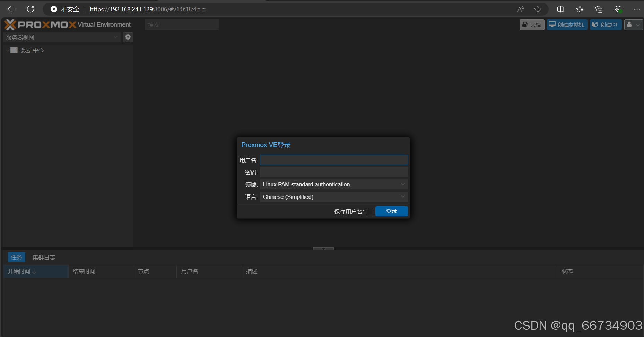
Task: Open browser collections icon
Action: (599, 9)
